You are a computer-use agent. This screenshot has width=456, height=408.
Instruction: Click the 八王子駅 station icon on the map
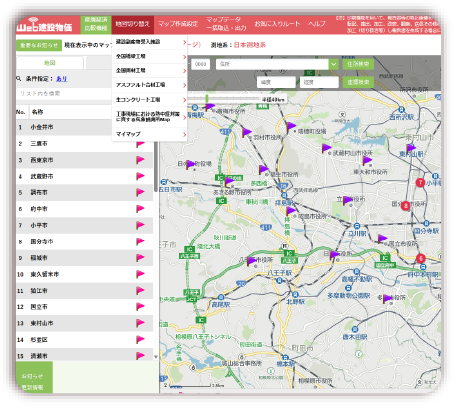coord(279,281)
